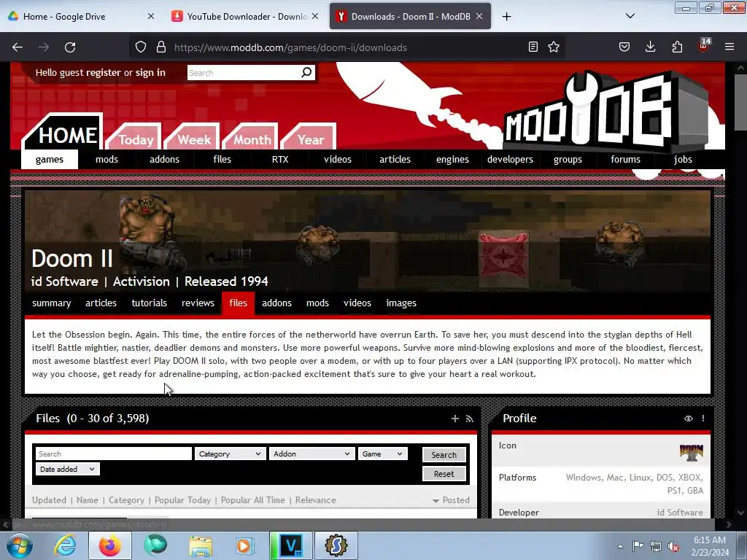Click the sign in link

tap(150, 73)
